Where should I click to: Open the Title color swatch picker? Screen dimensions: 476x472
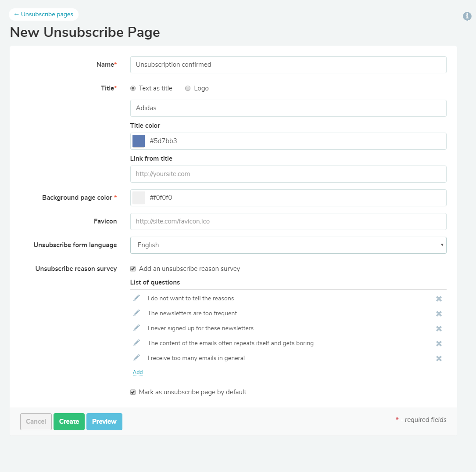[x=138, y=141]
